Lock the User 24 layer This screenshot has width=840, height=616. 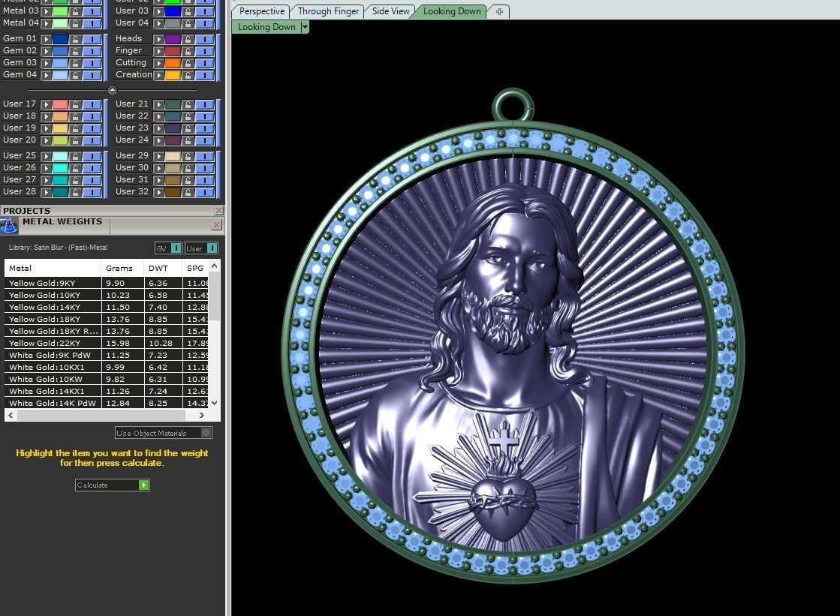188,140
